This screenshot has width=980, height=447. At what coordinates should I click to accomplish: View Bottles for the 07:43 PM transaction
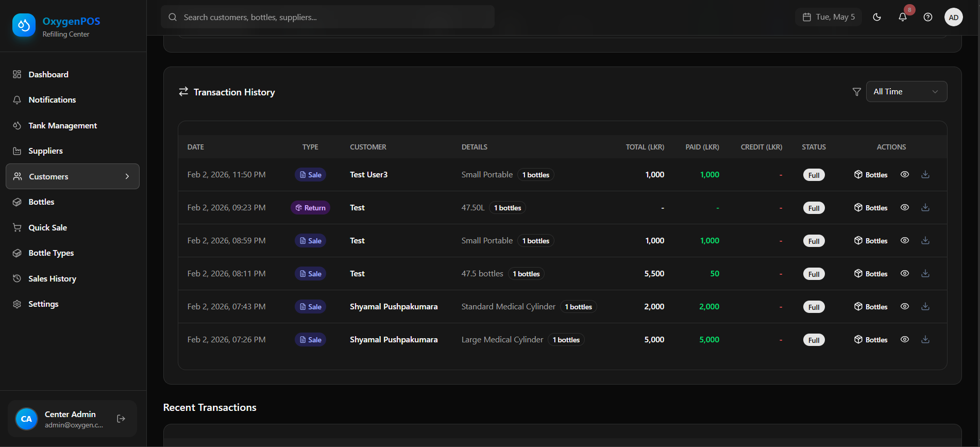point(871,307)
